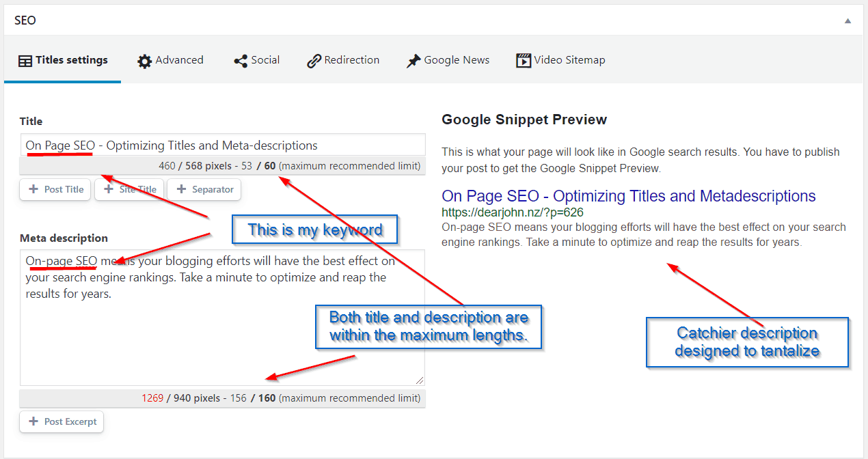Open the Titles settings tab
868x459 pixels.
click(63, 60)
